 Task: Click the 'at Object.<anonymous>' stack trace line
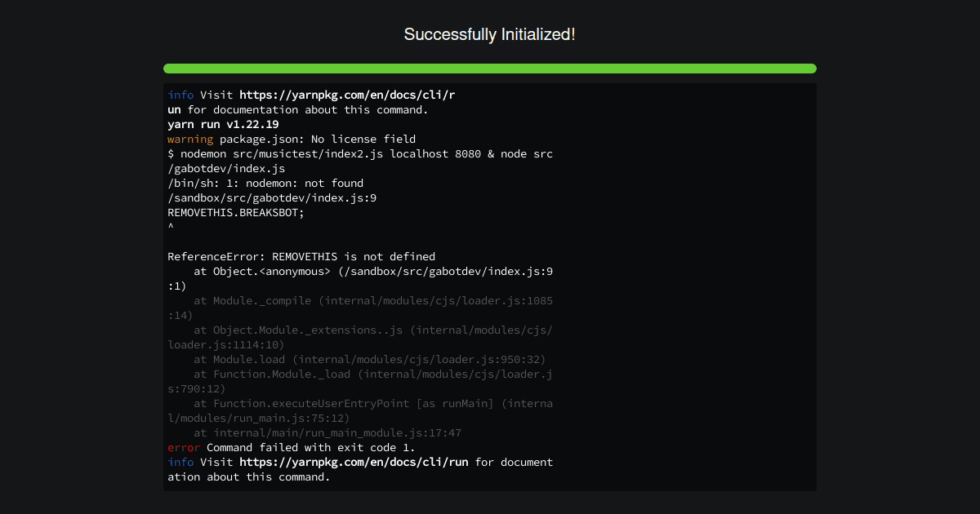[360, 278]
